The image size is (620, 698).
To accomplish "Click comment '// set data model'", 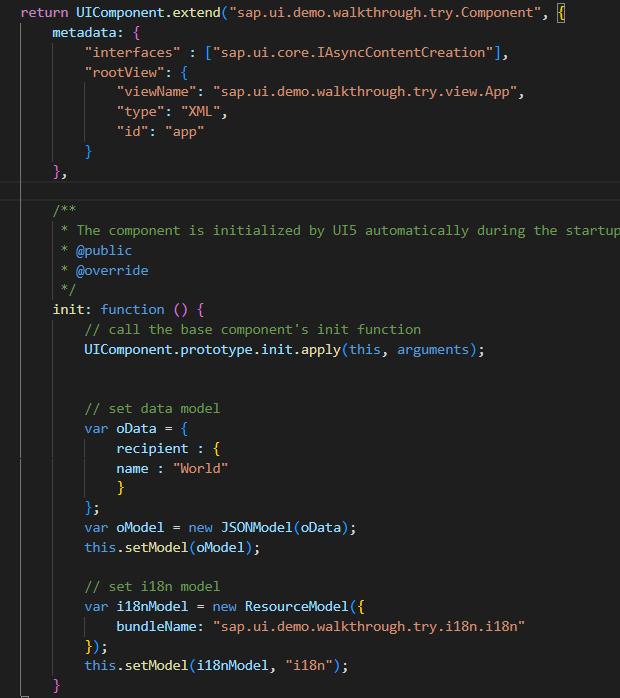I will tap(152, 409).
